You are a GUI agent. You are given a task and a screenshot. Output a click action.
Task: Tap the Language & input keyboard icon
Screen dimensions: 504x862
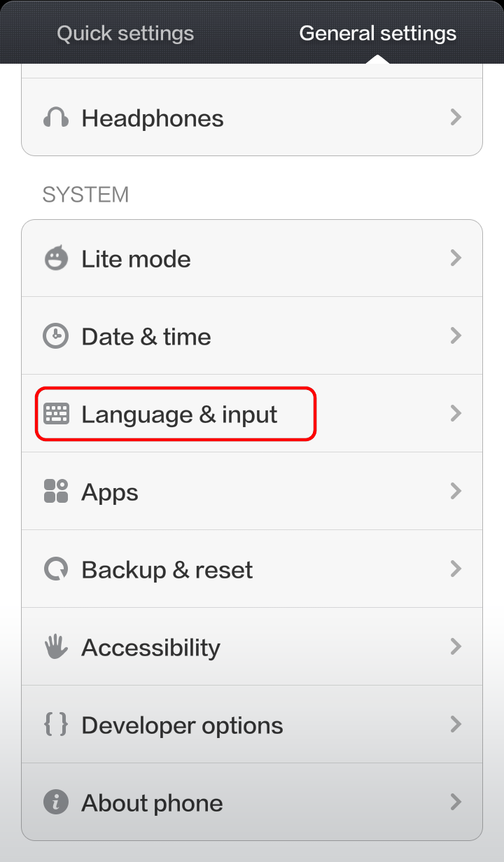click(x=56, y=414)
